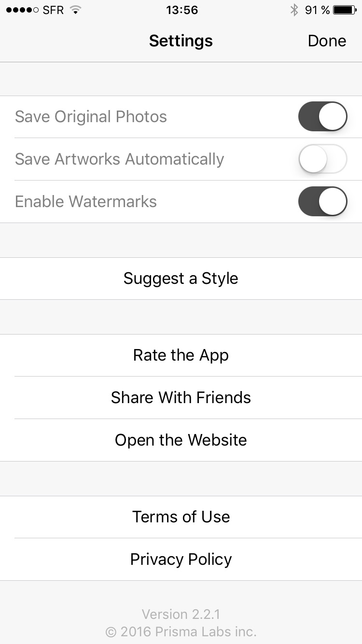Disable the Enable Watermarks switch
Image resolution: width=362 pixels, height=644 pixels.
point(322,201)
